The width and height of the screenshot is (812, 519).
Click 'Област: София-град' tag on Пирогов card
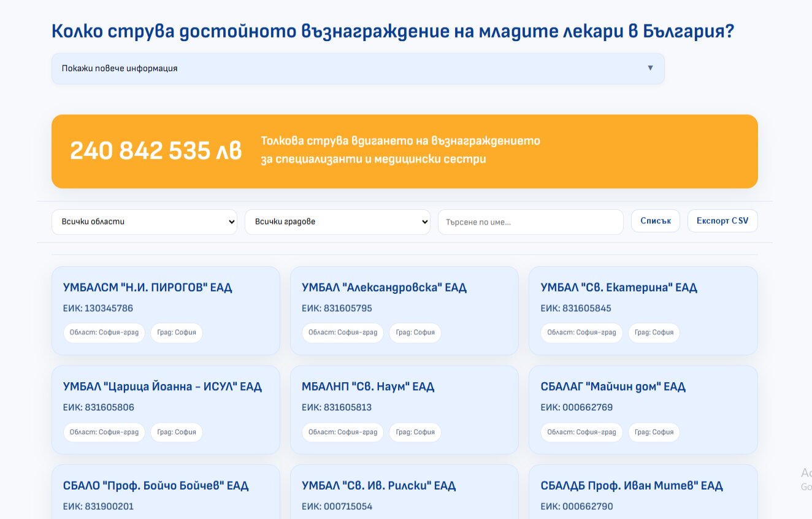[104, 333]
